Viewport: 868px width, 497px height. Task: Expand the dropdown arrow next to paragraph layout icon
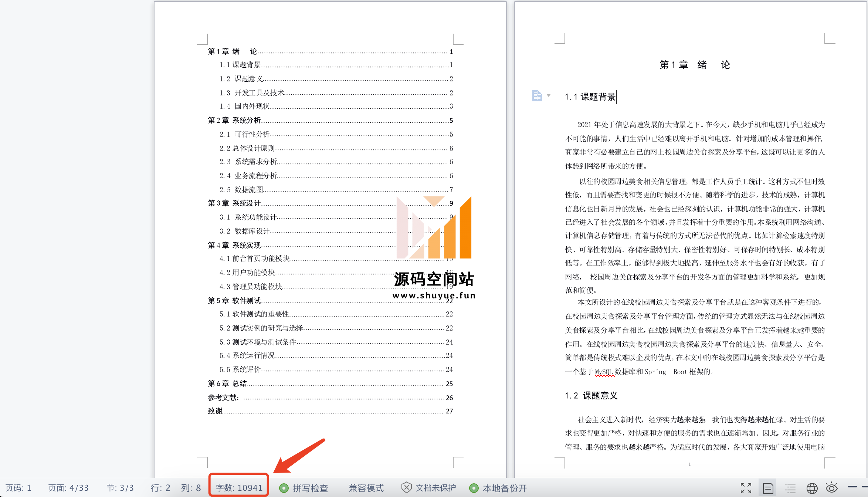pos(549,95)
